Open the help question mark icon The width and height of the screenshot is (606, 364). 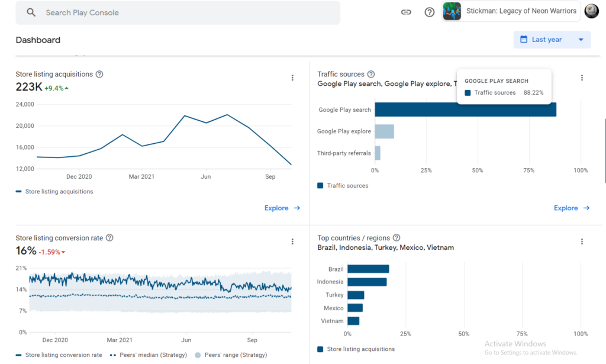click(x=430, y=12)
